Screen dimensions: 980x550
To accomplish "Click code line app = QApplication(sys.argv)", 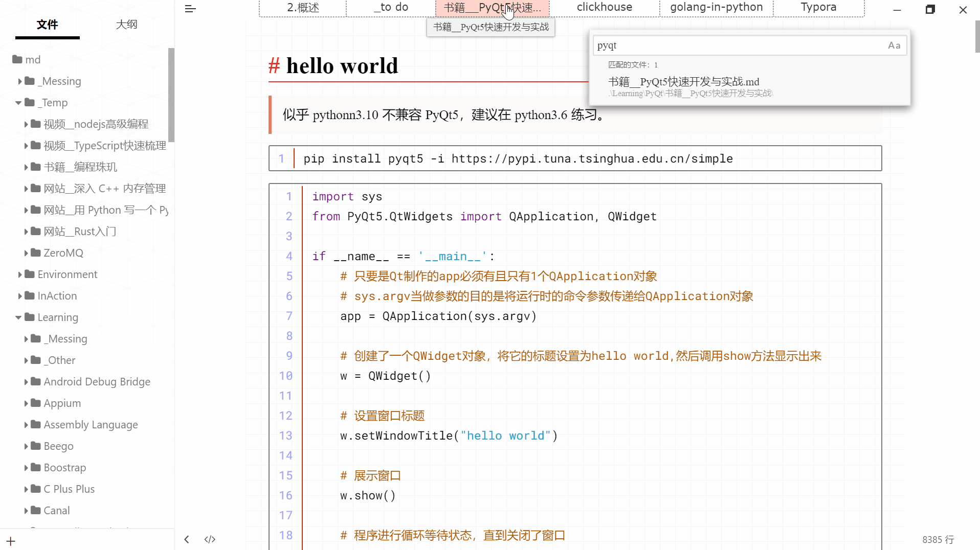I will point(438,316).
